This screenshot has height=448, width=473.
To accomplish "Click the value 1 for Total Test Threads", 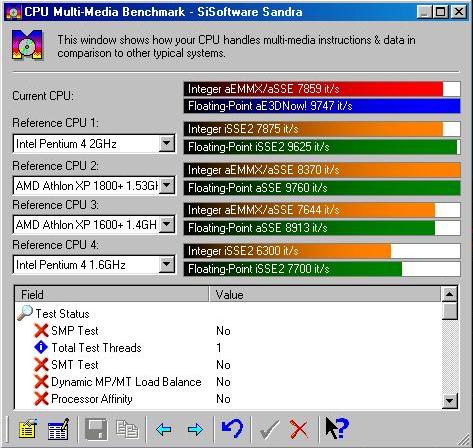I will tap(219, 348).
